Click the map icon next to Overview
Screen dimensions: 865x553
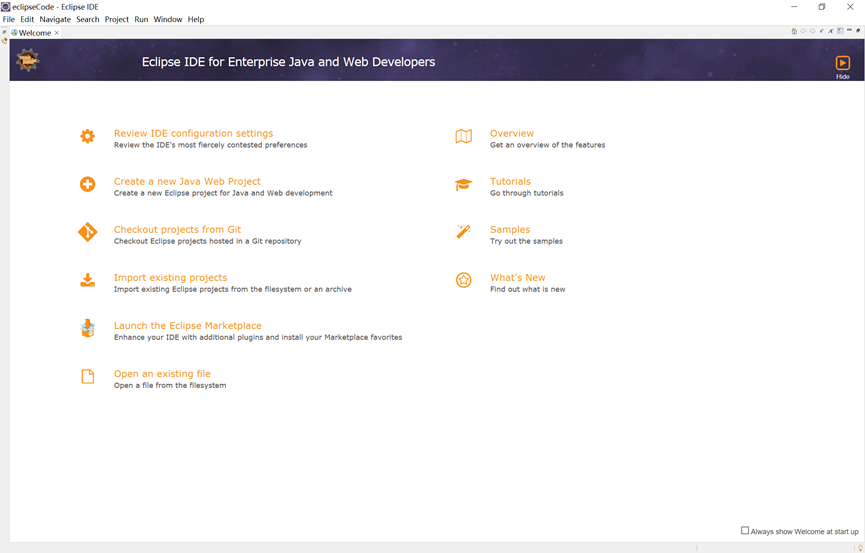(x=463, y=136)
